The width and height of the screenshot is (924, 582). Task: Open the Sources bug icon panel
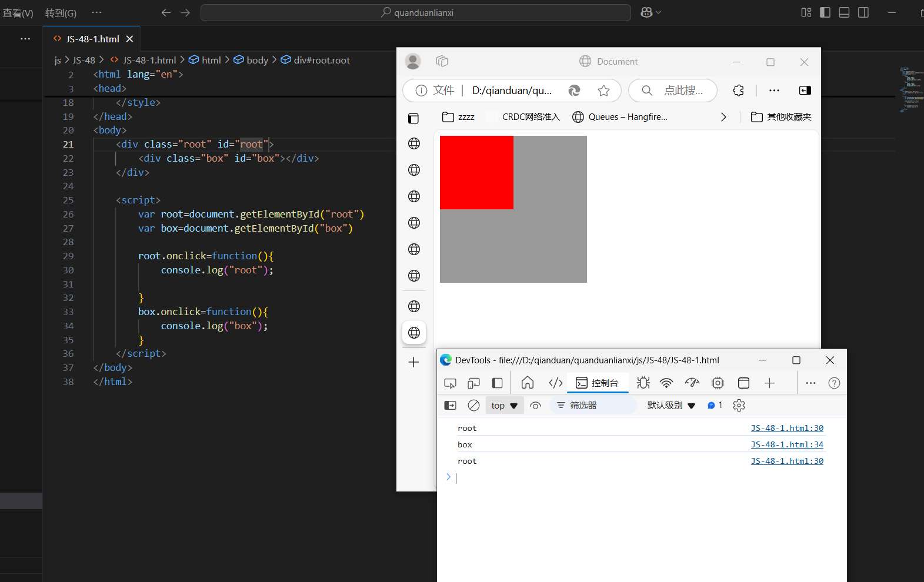[643, 383]
